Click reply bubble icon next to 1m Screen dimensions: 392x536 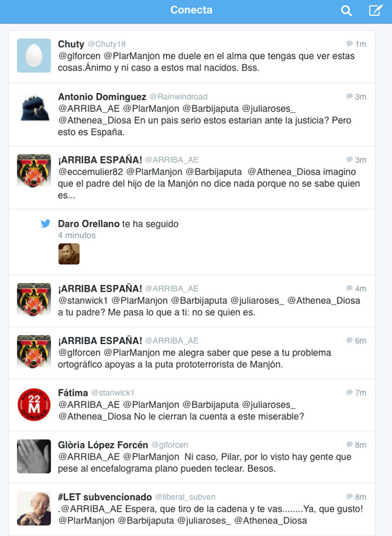coord(349,44)
